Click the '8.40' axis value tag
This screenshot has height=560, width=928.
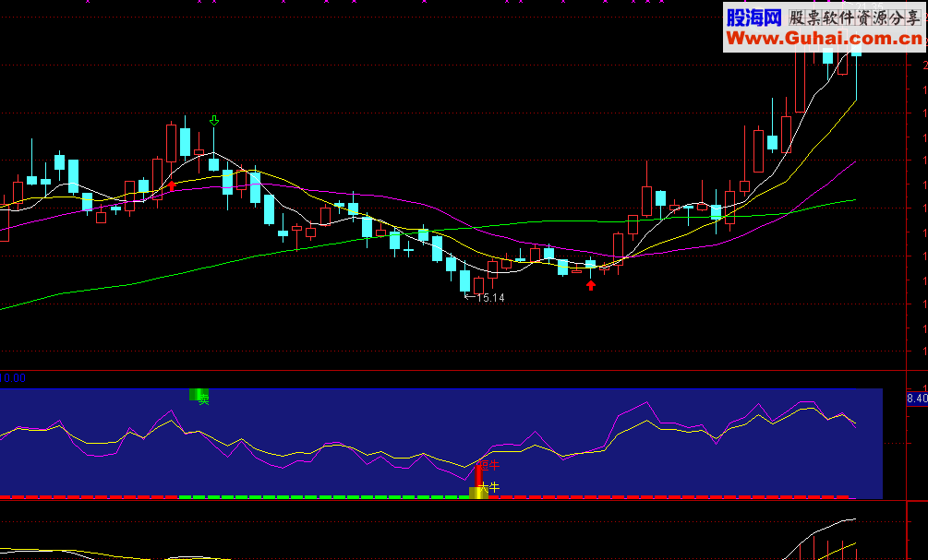[x=917, y=399]
